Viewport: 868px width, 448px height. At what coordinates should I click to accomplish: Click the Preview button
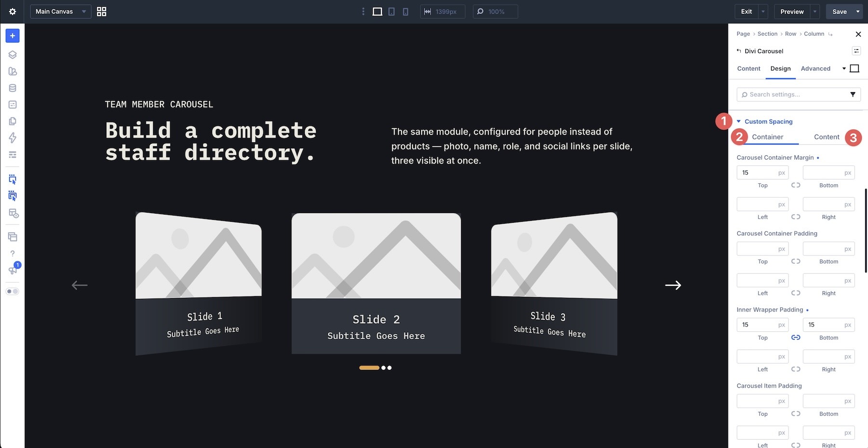[x=792, y=12]
